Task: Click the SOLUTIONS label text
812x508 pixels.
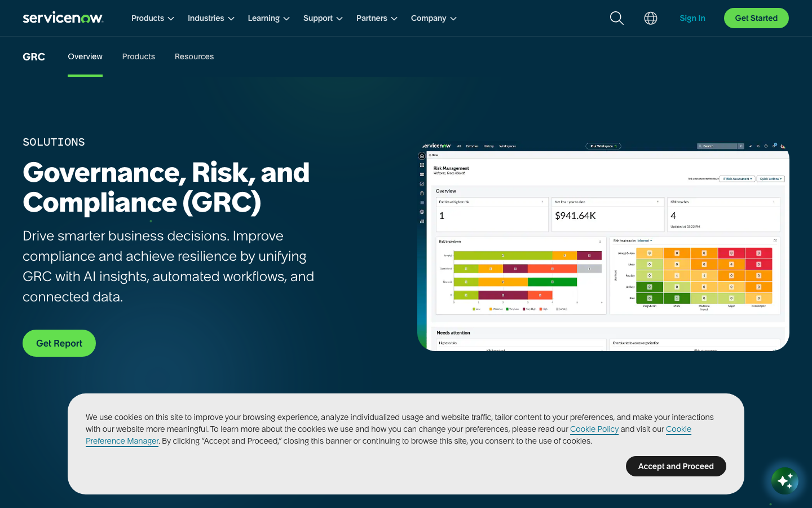Action: click(54, 142)
